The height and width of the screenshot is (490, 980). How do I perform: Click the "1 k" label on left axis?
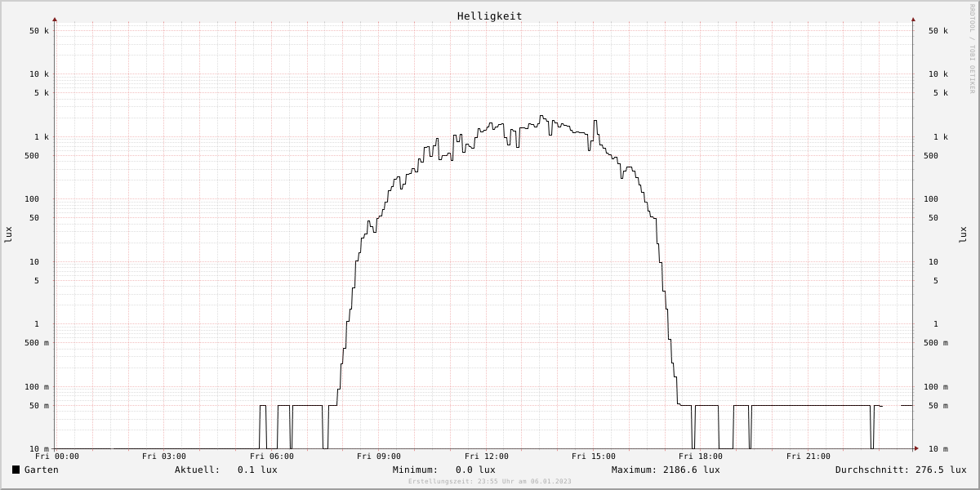(x=42, y=137)
